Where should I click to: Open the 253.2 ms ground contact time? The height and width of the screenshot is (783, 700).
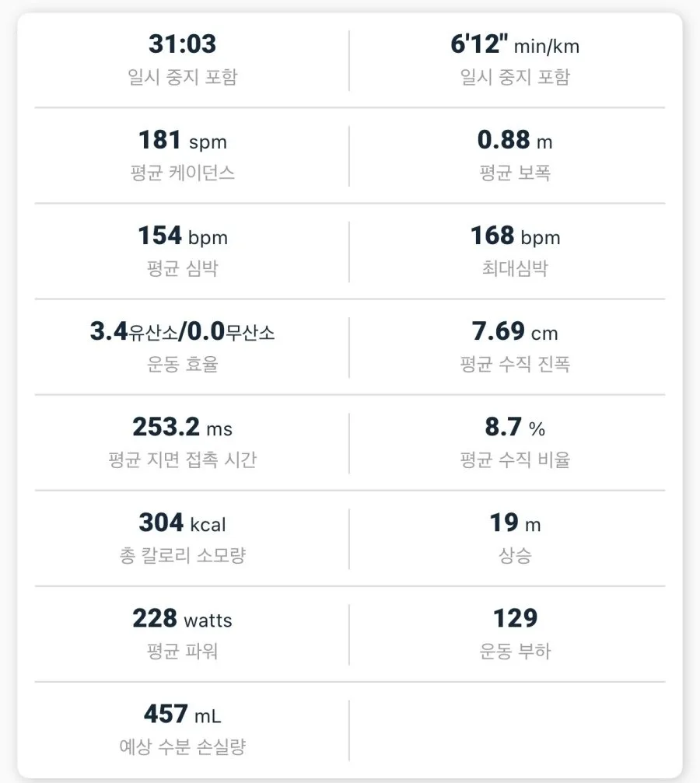182,427
